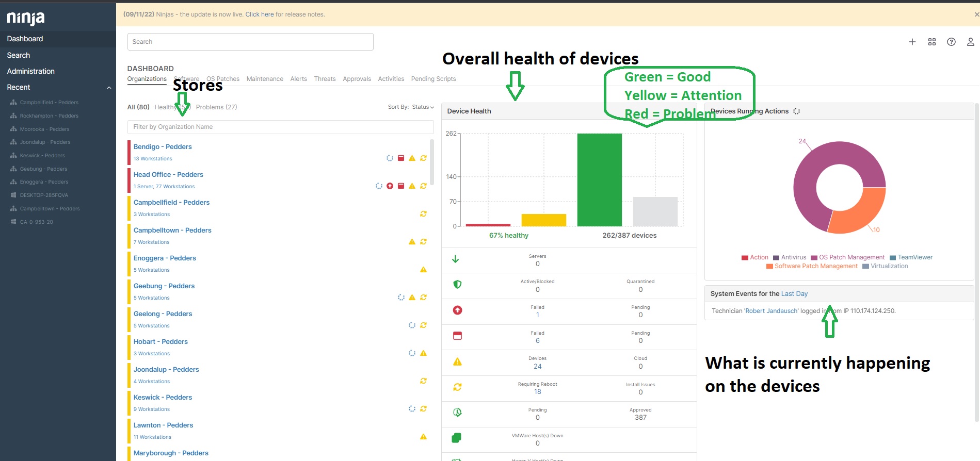
Task: Click the release notes 'Click here' link
Action: point(260,14)
